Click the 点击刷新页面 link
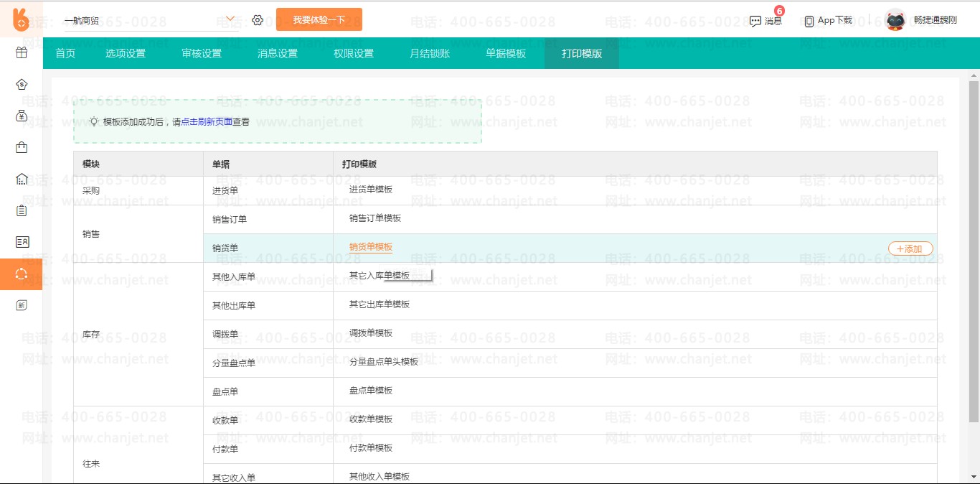 [x=207, y=122]
